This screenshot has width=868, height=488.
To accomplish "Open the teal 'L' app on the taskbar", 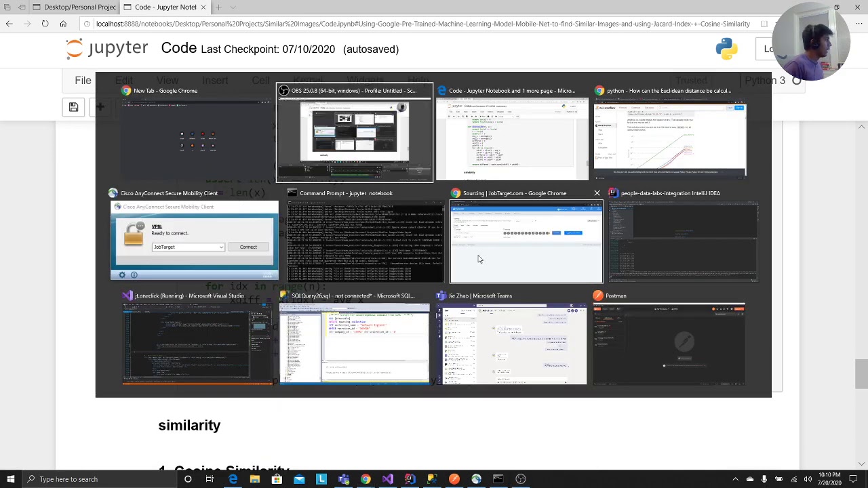I will 321,479.
